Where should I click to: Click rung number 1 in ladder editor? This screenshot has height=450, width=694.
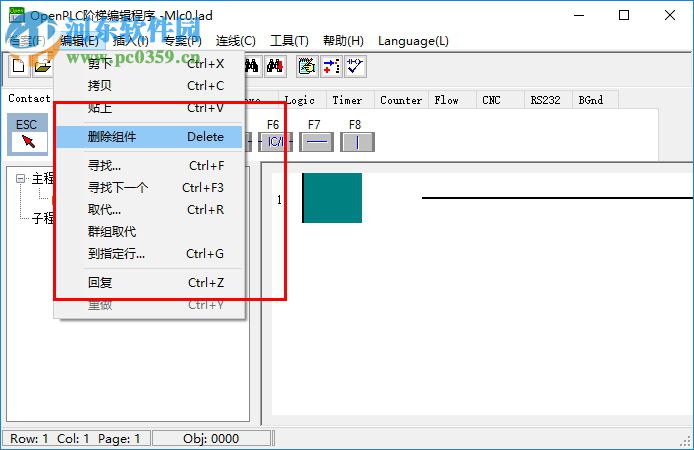point(279,200)
